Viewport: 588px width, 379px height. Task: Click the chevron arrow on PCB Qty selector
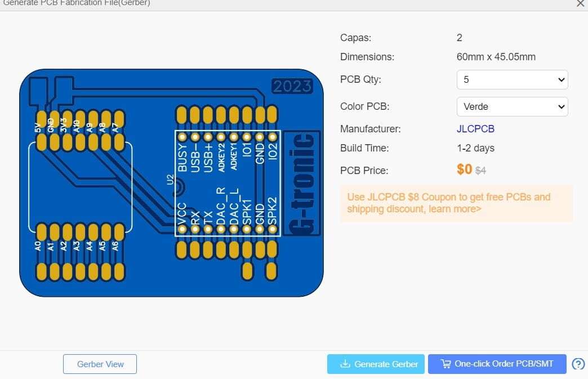coord(560,79)
